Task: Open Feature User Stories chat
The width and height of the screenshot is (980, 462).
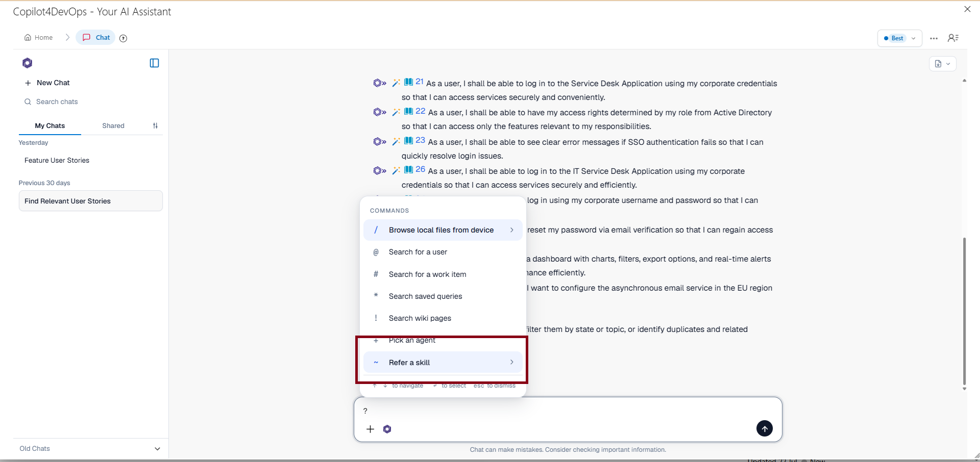Action: coord(57,160)
